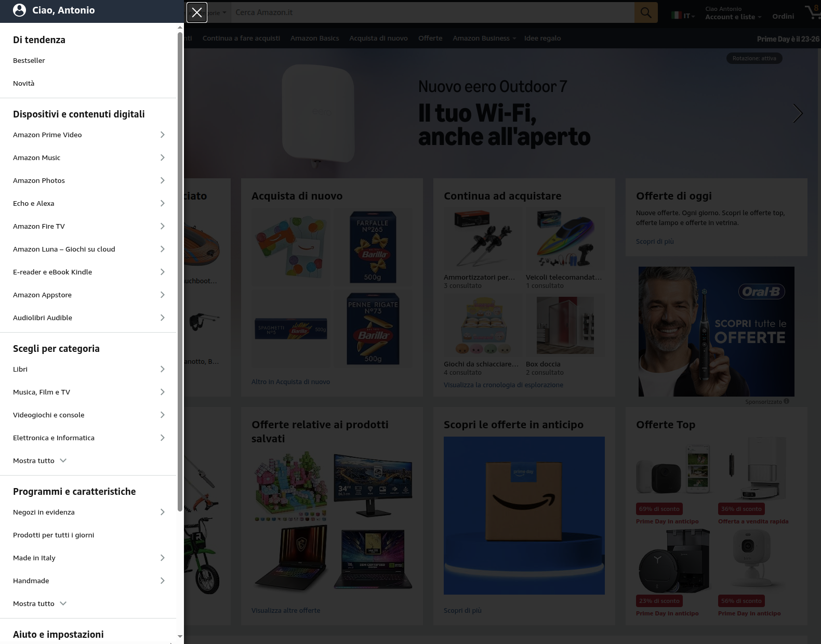Image resolution: width=821 pixels, height=644 pixels.
Task: Click the side menu vertical scrollbar
Action: coord(180,272)
